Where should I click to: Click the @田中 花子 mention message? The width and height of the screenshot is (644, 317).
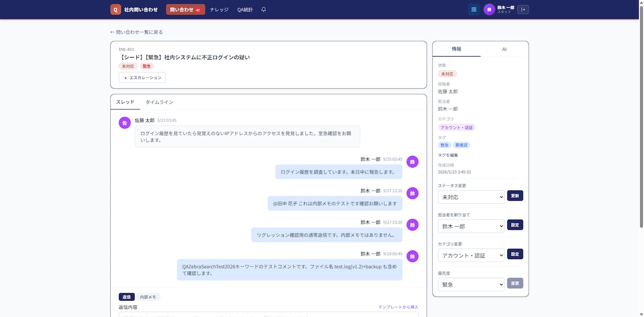(335, 203)
